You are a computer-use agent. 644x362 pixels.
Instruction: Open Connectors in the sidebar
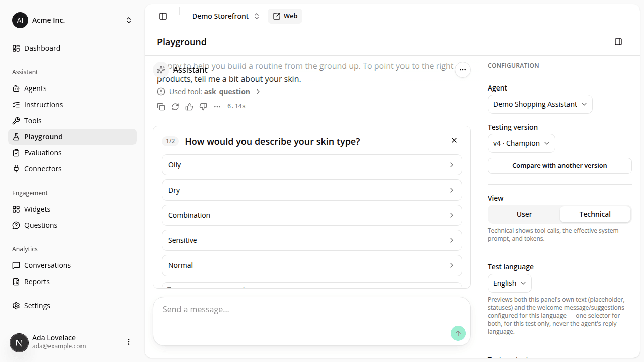pyautogui.click(x=72, y=169)
